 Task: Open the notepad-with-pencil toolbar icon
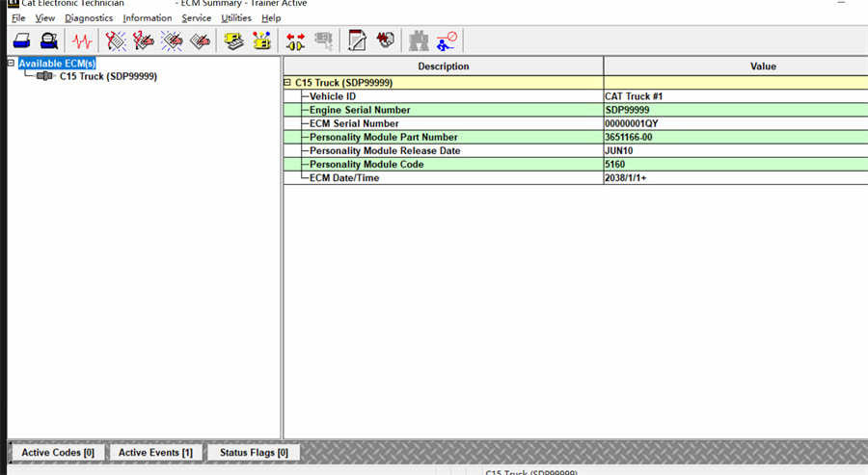pos(357,41)
